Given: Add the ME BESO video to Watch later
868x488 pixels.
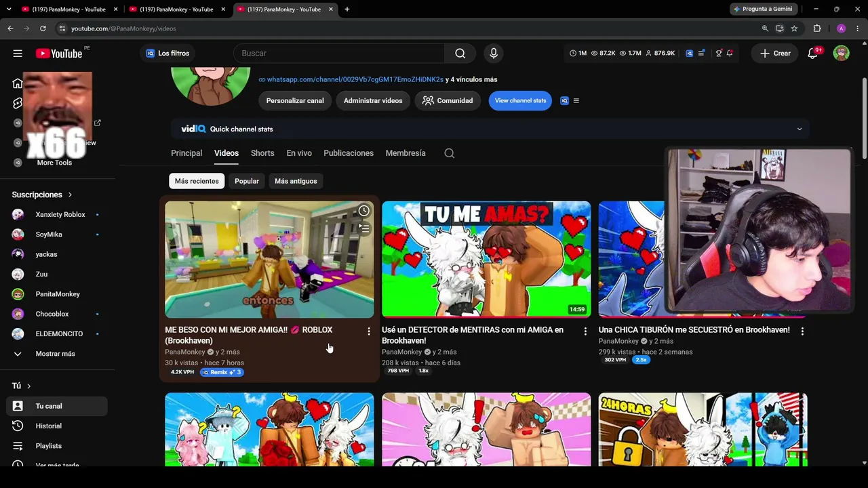Looking at the screenshot, I should [364, 211].
